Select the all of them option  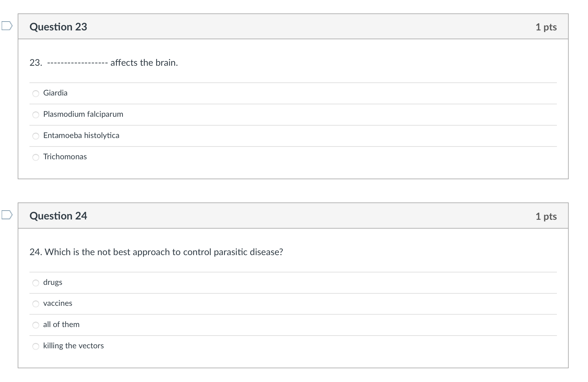36,325
